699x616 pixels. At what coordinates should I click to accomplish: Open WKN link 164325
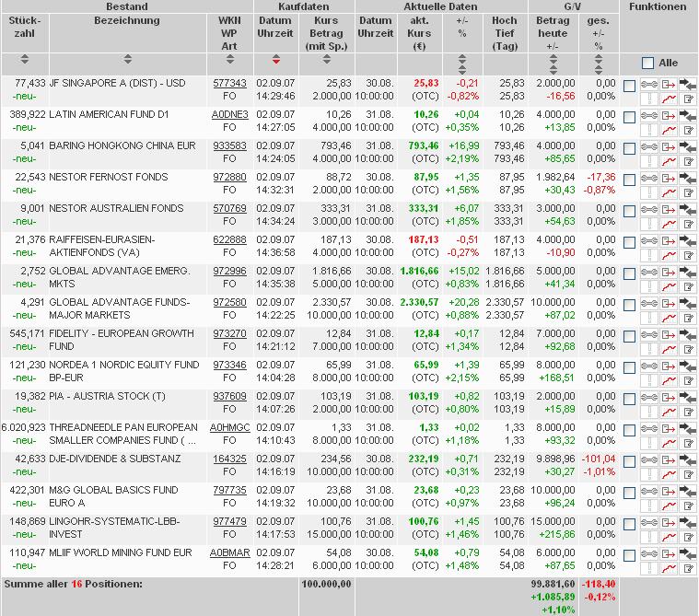click(x=229, y=459)
